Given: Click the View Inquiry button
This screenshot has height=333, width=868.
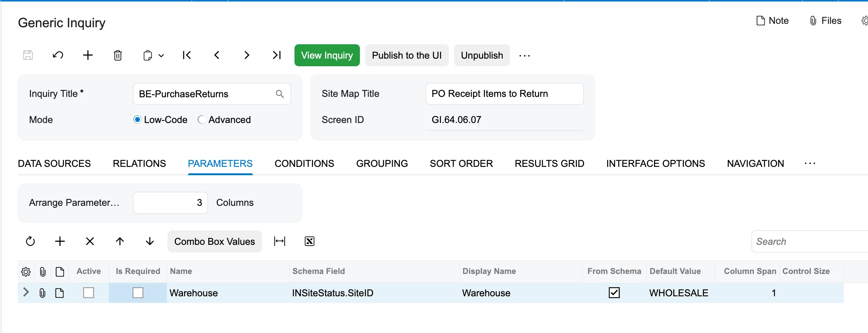Looking at the screenshot, I should click(x=327, y=55).
